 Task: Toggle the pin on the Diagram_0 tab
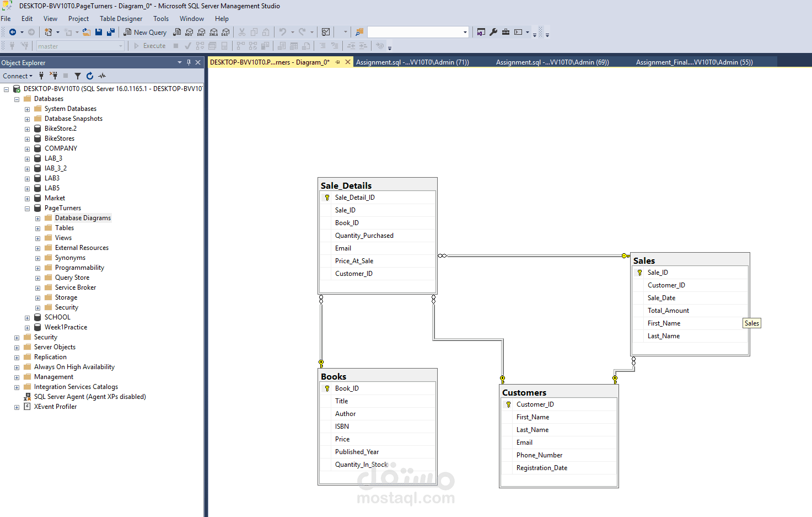pos(338,62)
